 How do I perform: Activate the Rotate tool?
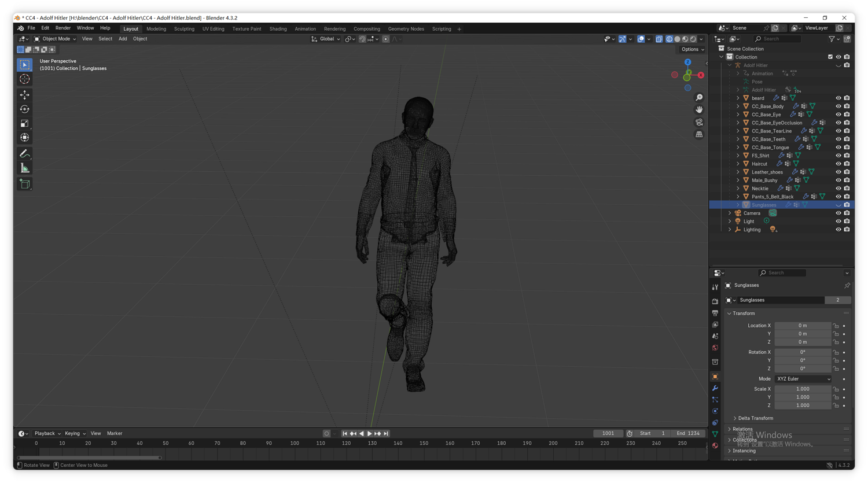24,109
